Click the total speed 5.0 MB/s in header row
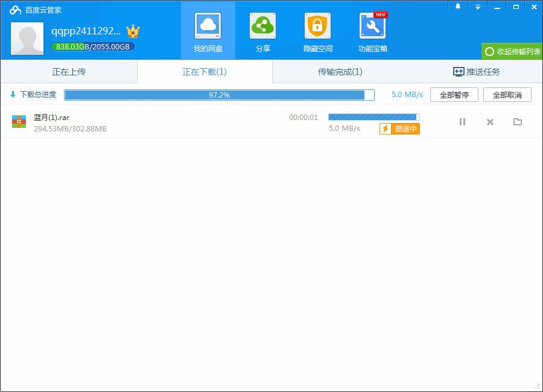Viewport: 543px width, 392px height. point(407,95)
